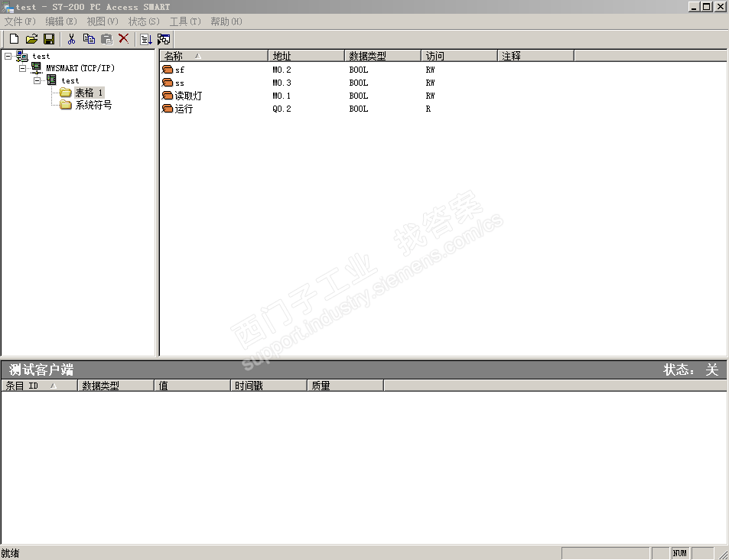Select the MWSMART(TCP/IP) tree label

coord(80,68)
